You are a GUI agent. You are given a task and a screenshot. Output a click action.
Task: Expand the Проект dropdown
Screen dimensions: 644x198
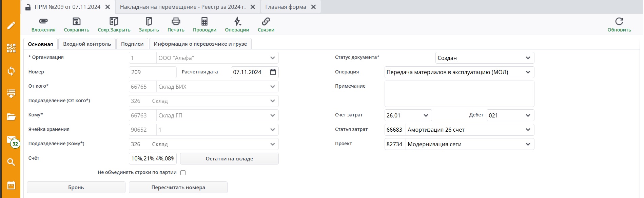click(x=528, y=144)
